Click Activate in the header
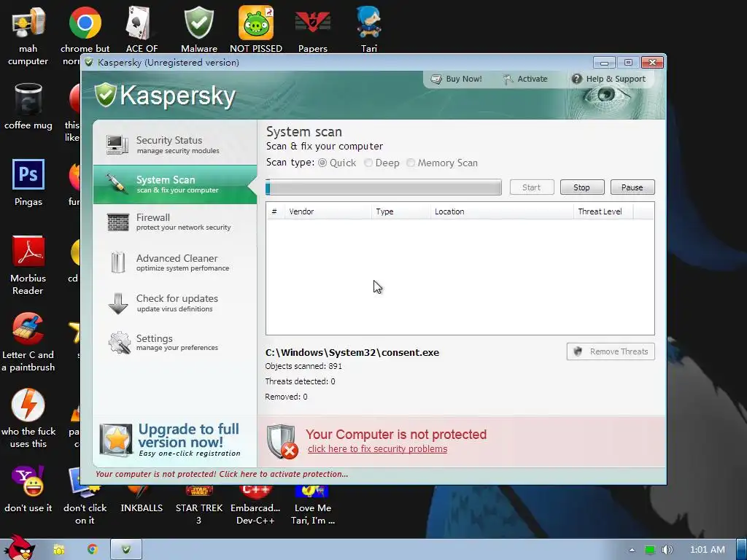Image resolution: width=747 pixels, height=560 pixels. (525, 79)
